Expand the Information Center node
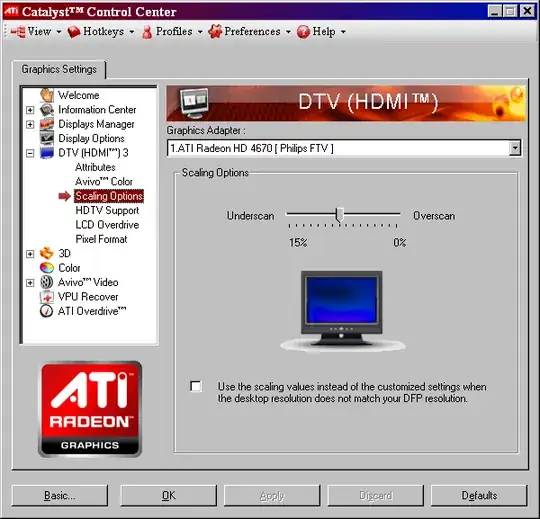This screenshot has height=519, width=540. [30, 110]
